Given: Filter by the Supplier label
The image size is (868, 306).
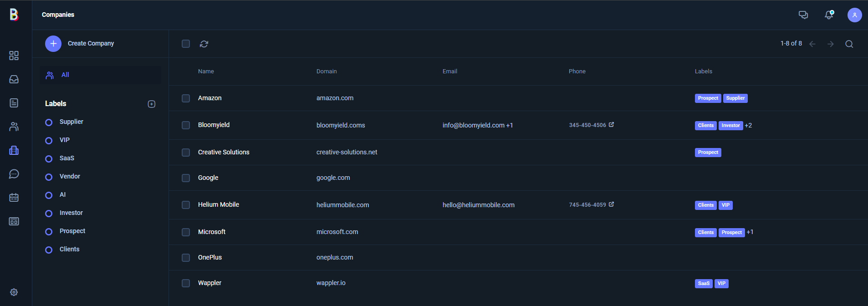Looking at the screenshot, I should pos(71,122).
